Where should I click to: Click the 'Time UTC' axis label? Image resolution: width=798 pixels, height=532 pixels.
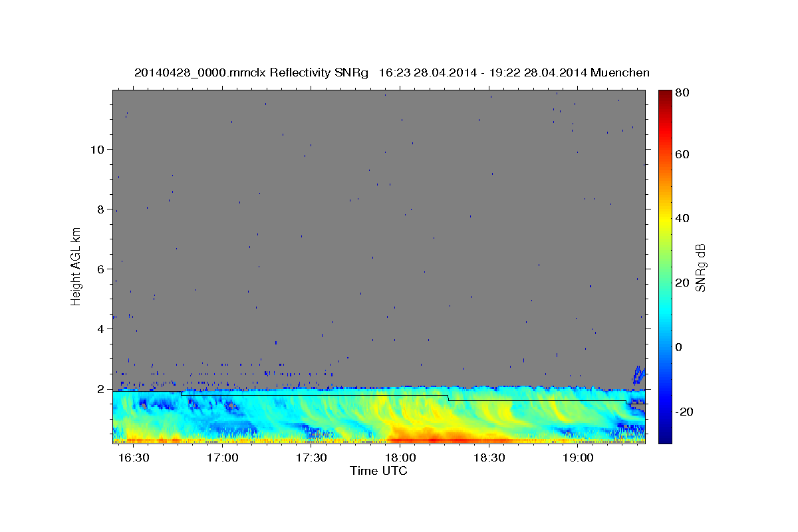pyautogui.click(x=378, y=471)
